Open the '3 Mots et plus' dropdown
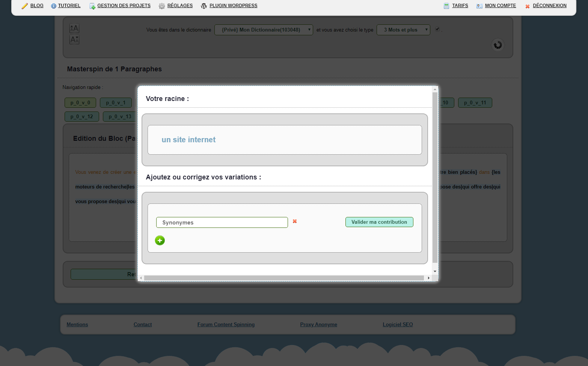 click(403, 30)
